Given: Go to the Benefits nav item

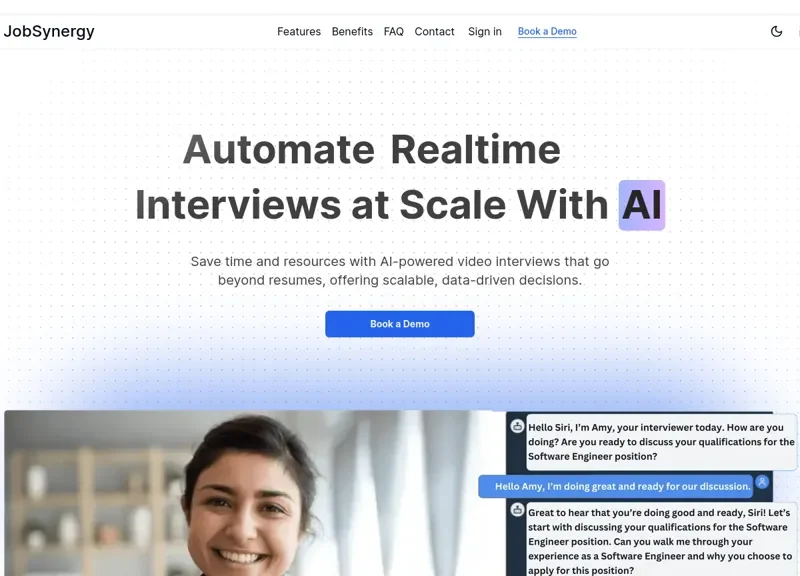Looking at the screenshot, I should (352, 32).
